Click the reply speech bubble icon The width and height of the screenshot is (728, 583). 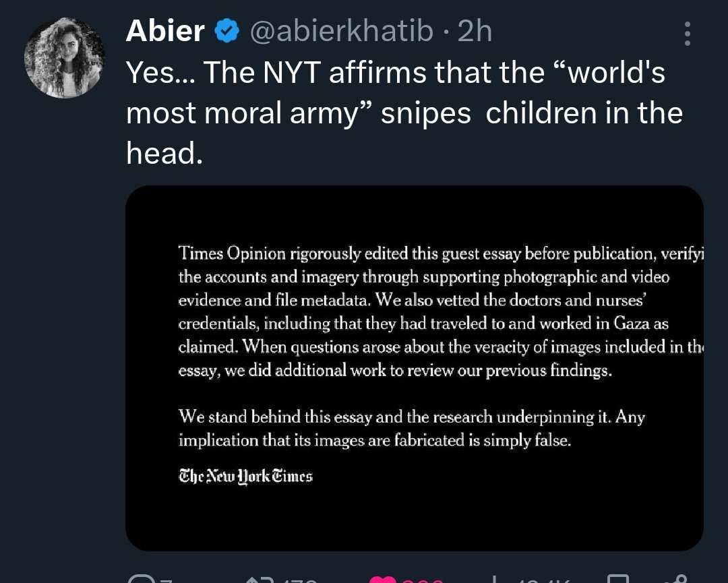click(143, 578)
